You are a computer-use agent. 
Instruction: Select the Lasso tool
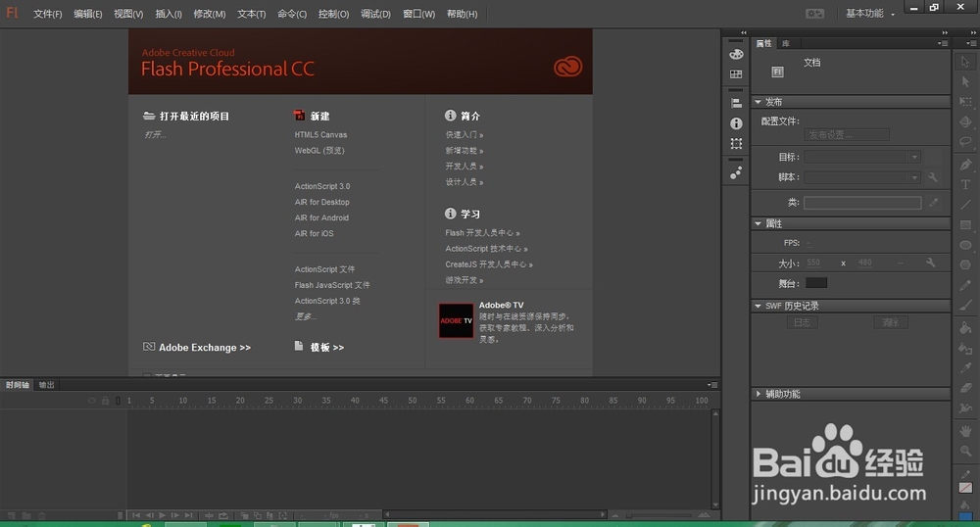click(965, 142)
